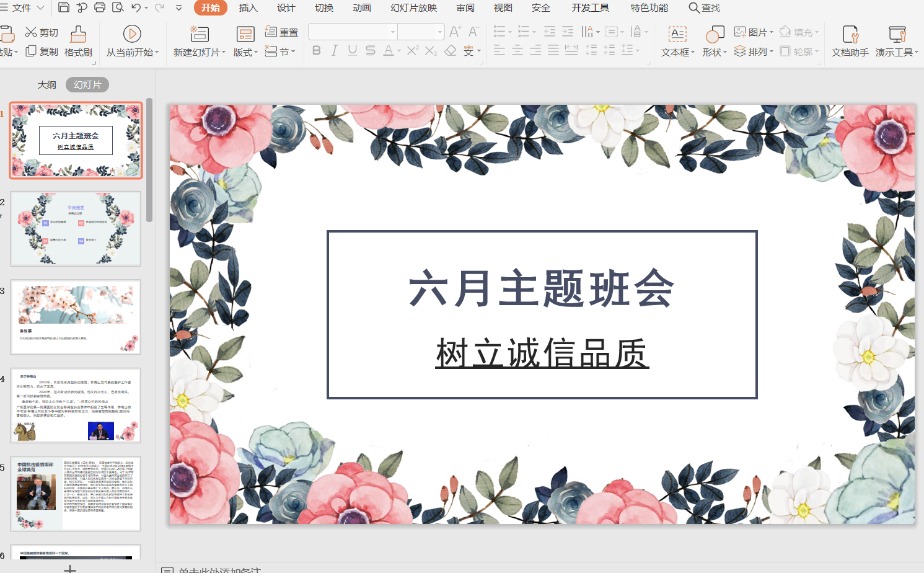
Task: Select the Format Painter (格式刷) tool
Action: (78, 41)
